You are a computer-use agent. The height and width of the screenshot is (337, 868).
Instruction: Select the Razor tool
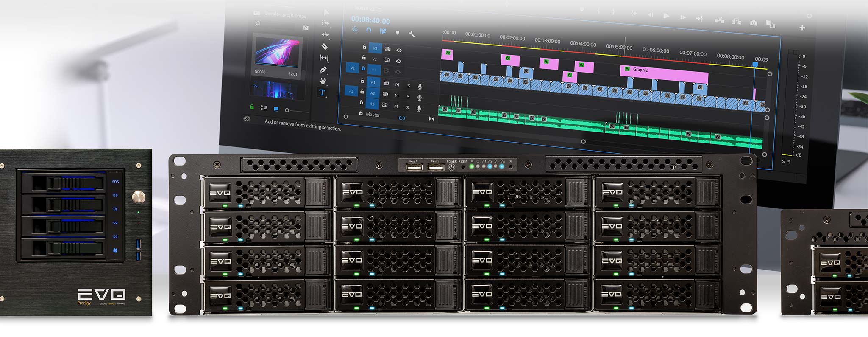[x=325, y=46]
